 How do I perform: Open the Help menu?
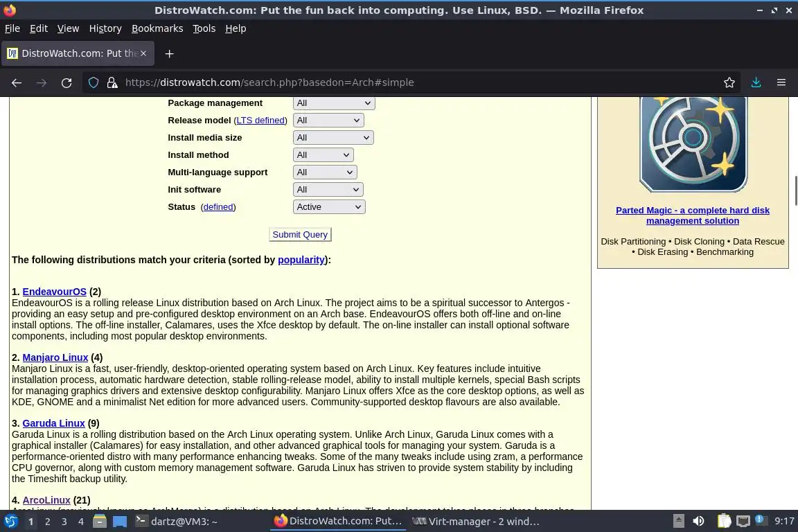point(236,28)
